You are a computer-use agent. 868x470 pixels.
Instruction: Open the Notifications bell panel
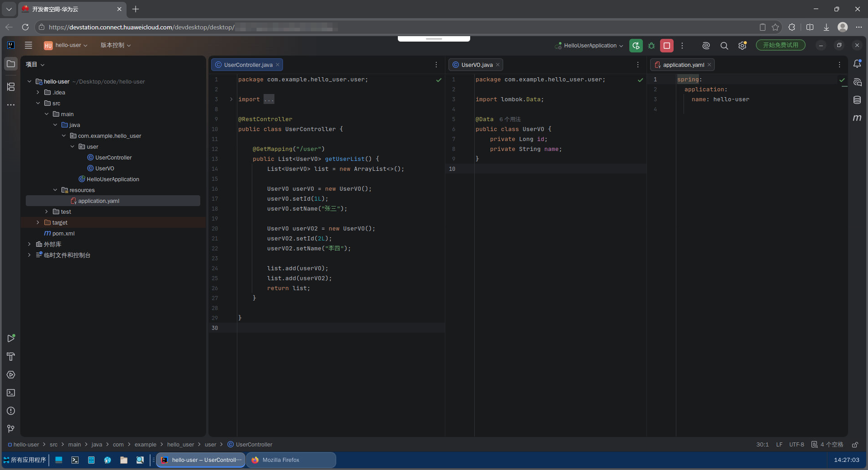(x=857, y=64)
